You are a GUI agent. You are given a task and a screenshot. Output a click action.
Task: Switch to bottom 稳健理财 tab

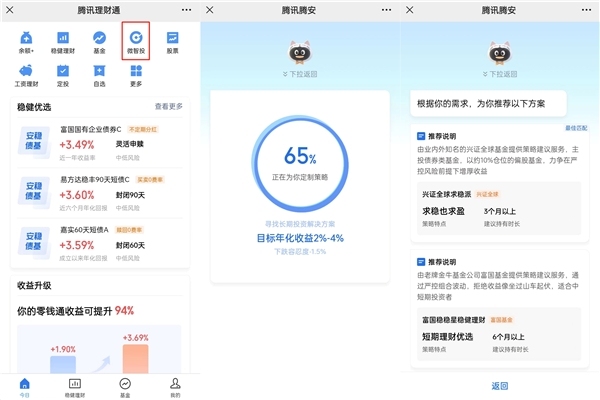pyautogui.click(x=75, y=387)
